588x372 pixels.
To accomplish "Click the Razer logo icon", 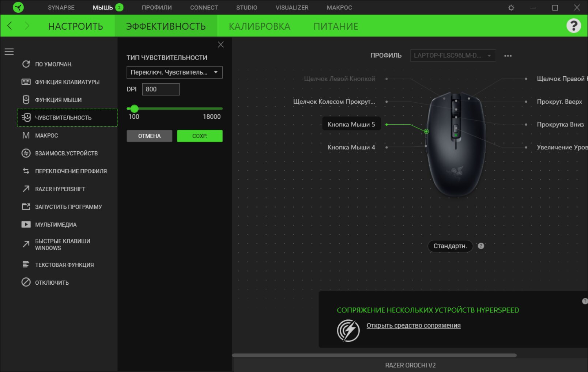I will click(18, 7).
